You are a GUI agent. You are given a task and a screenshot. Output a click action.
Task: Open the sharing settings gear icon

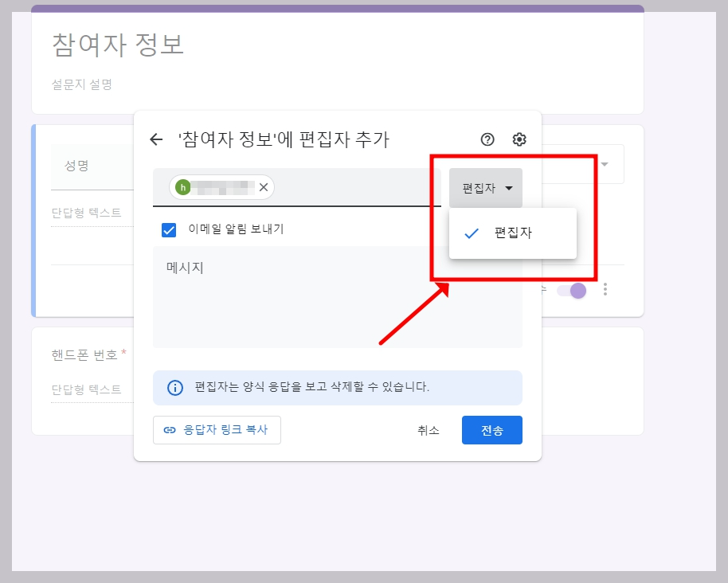(519, 139)
